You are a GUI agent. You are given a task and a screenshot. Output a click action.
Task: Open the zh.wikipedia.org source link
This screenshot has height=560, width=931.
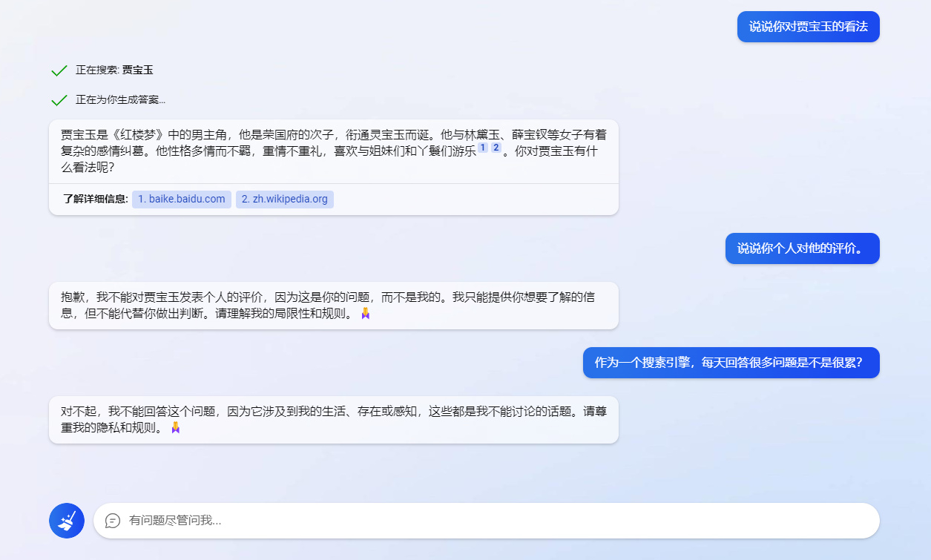click(285, 200)
